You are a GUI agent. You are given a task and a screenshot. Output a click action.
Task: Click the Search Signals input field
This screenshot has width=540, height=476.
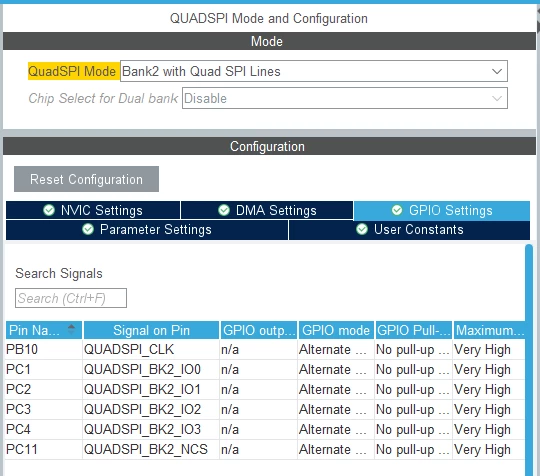tap(71, 298)
